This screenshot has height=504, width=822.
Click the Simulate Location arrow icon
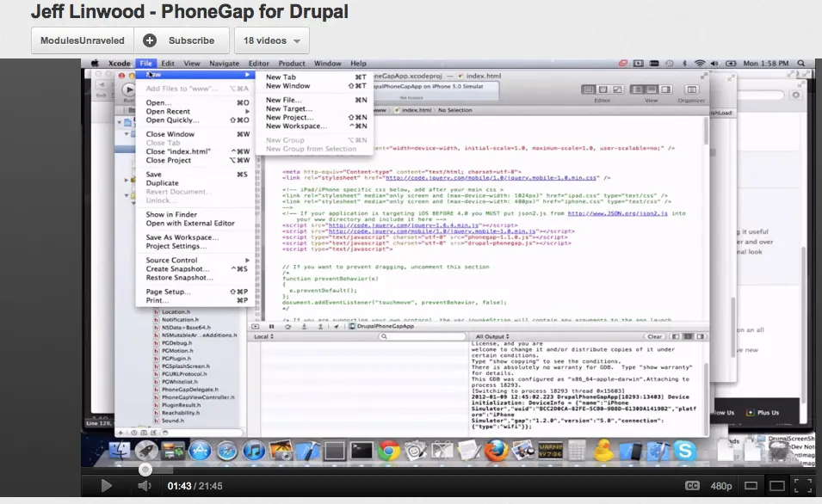coord(336,326)
